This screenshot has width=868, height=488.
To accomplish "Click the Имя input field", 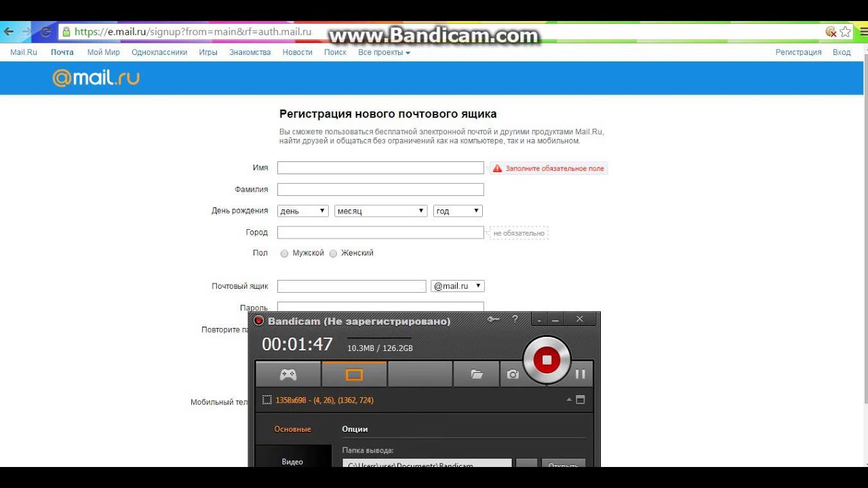I will click(x=380, y=167).
